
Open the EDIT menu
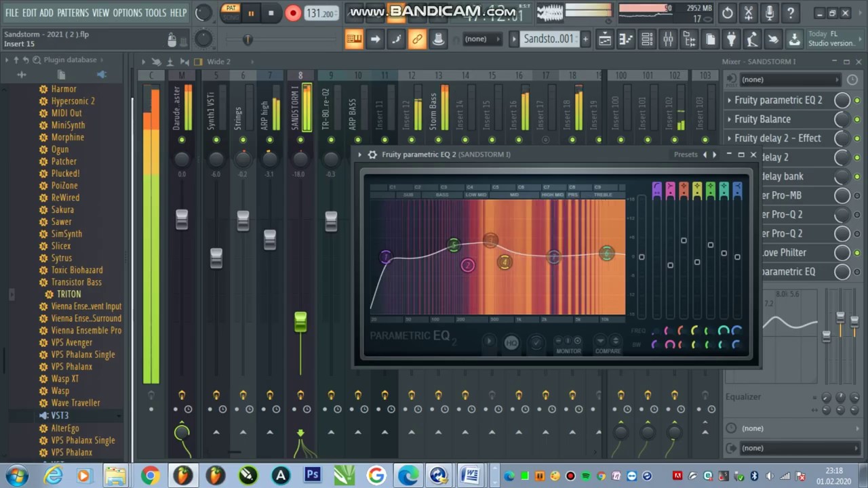pos(29,13)
